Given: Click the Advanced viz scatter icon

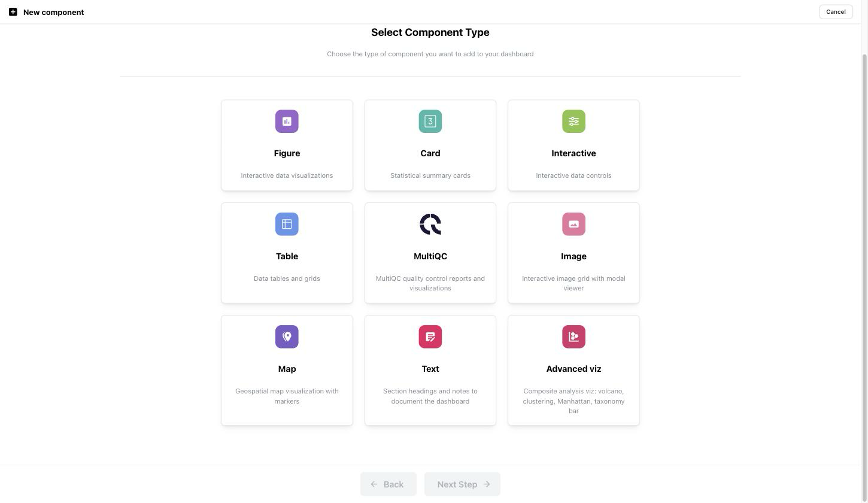Looking at the screenshot, I should (x=573, y=337).
